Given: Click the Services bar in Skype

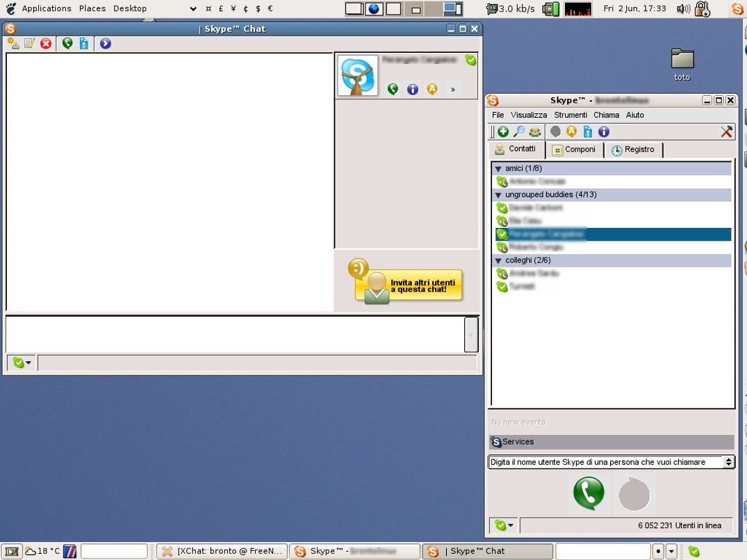Looking at the screenshot, I should (x=611, y=442).
